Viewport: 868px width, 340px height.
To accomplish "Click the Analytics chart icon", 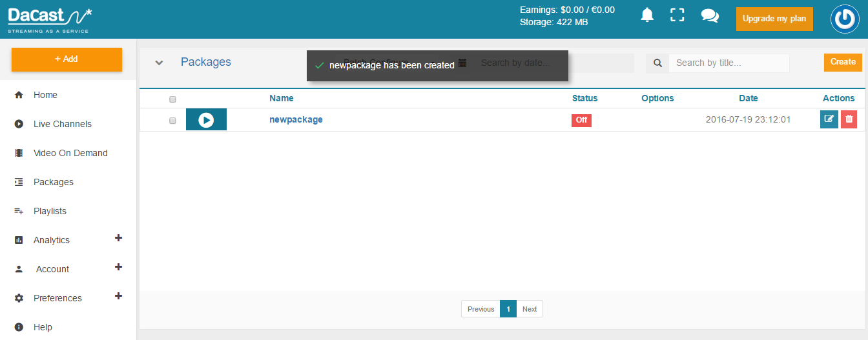I will pos(19,240).
